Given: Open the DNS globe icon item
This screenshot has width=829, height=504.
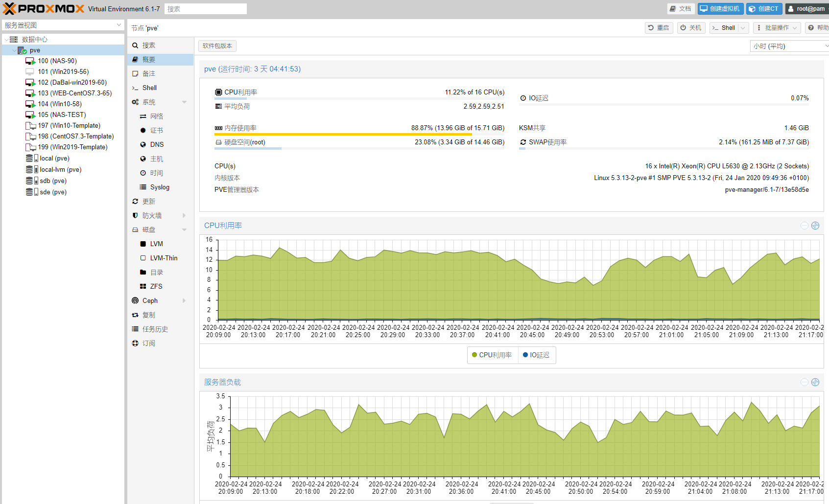Looking at the screenshot, I should (143, 145).
